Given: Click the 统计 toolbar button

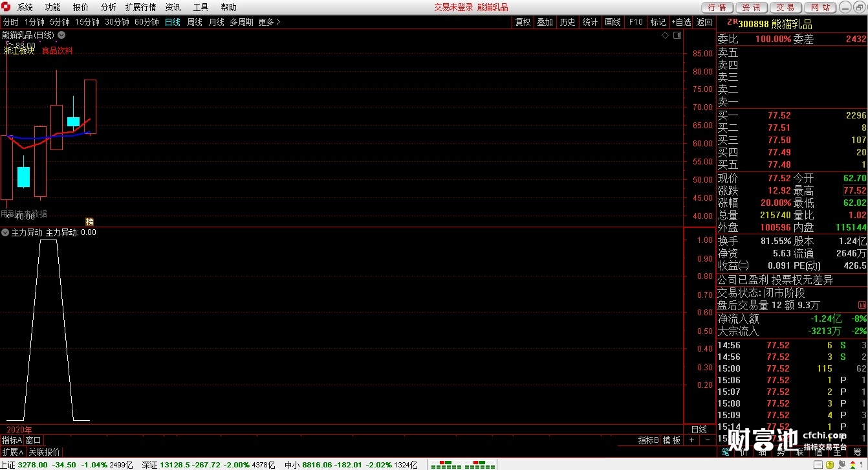Looking at the screenshot, I should click(x=591, y=22).
